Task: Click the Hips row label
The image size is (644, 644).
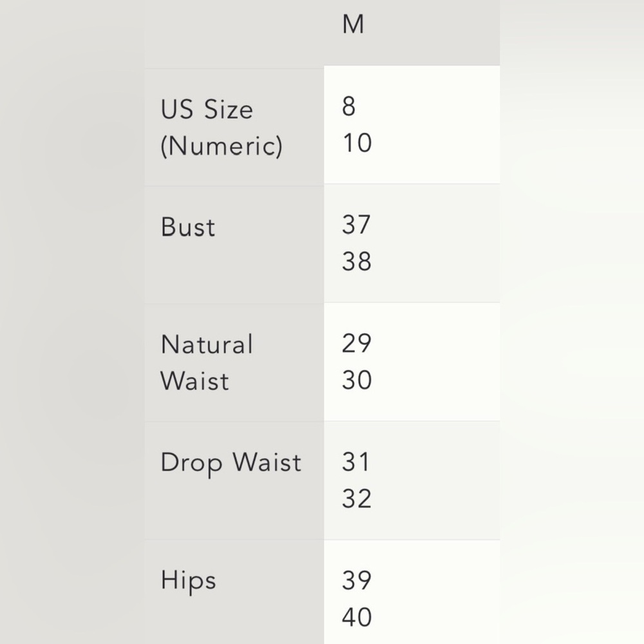Action: (188, 582)
